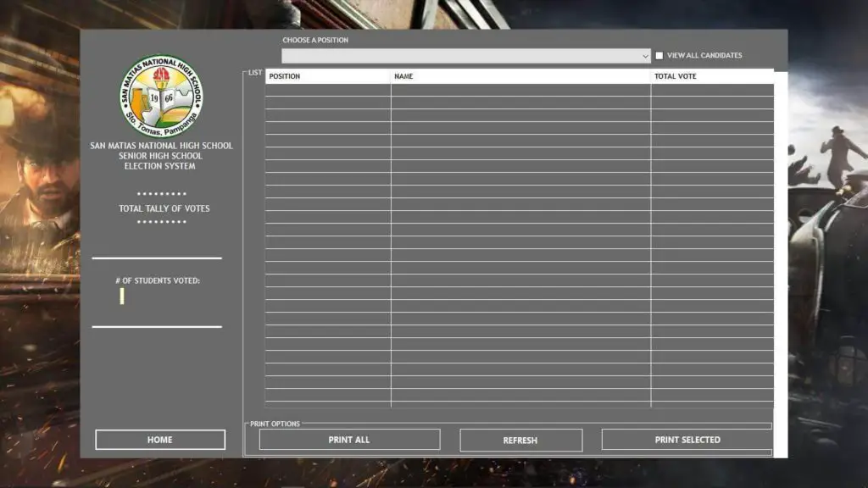Click the LIST panel border label

click(253, 72)
